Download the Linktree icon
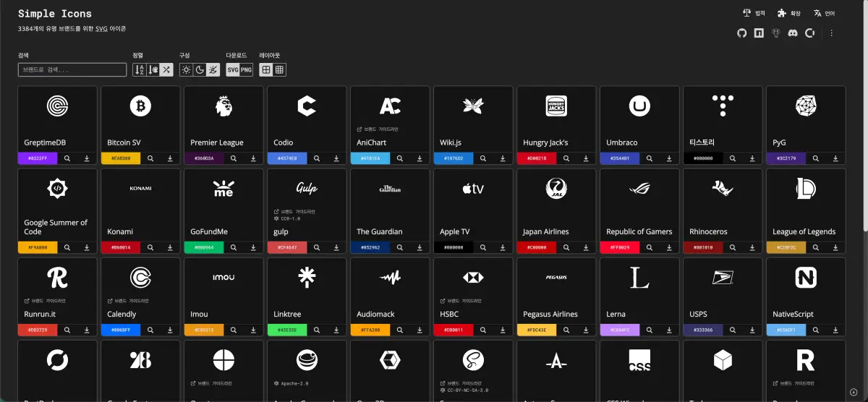Viewport: 868px width, 402px height. click(336, 330)
